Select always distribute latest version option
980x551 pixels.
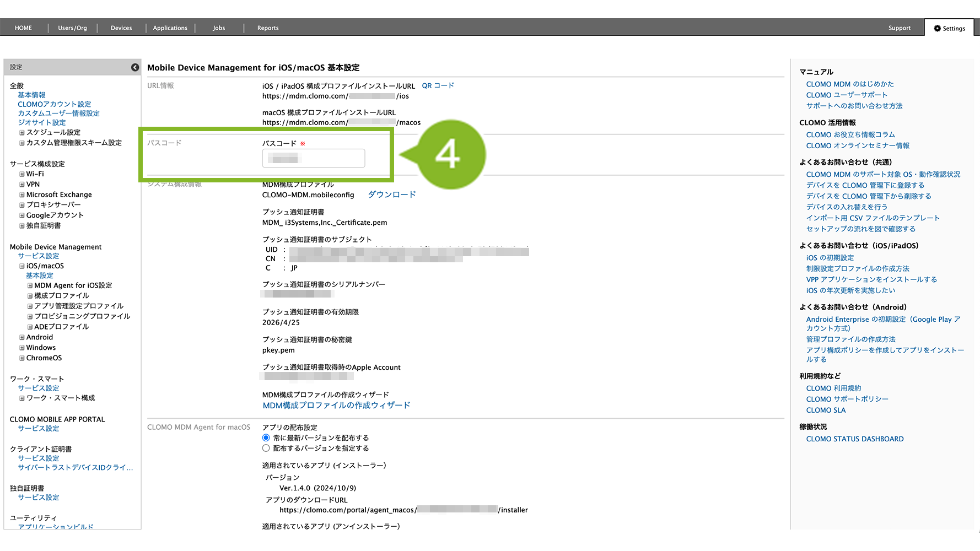coord(266,438)
